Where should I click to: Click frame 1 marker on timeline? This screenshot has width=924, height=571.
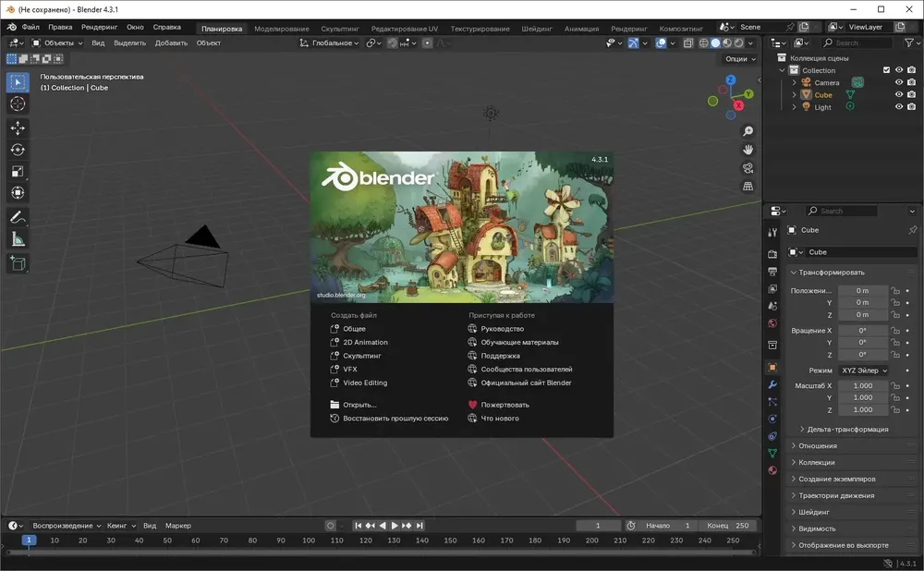29,541
